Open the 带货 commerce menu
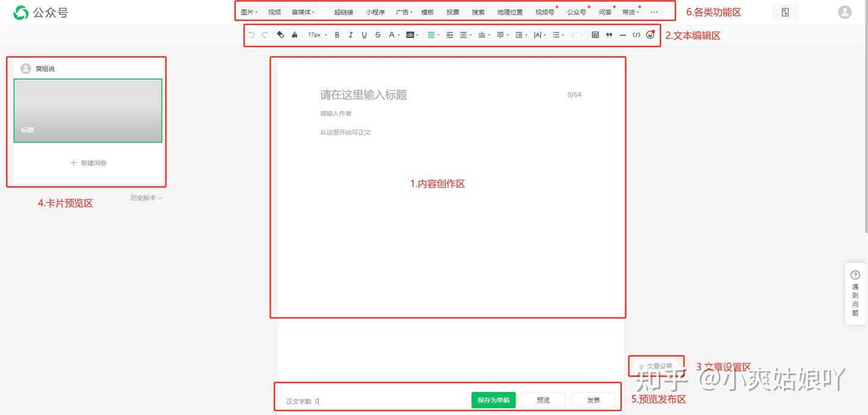The width and height of the screenshot is (868, 415). pyautogui.click(x=631, y=12)
